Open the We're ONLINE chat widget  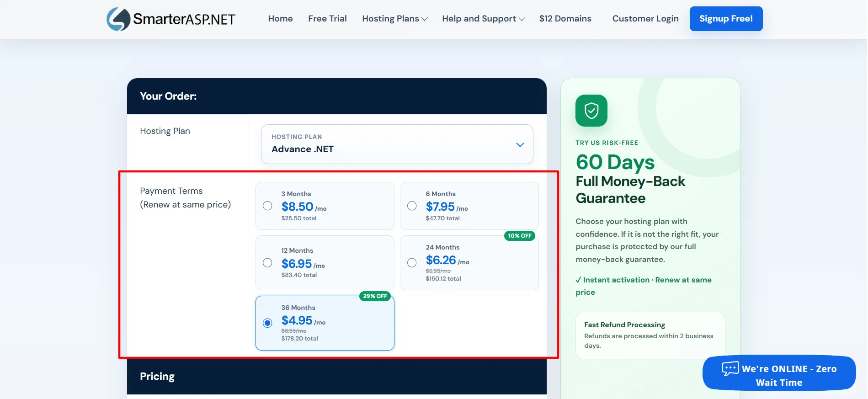point(779,373)
